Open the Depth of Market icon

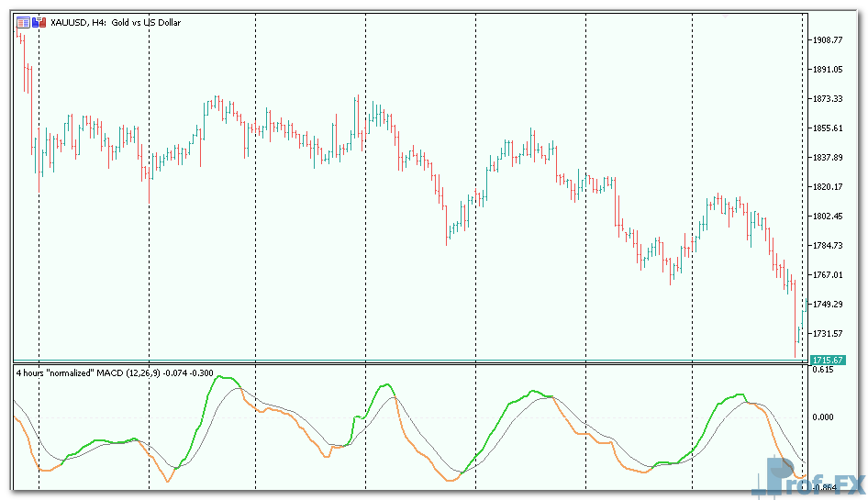(x=22, y=22)
